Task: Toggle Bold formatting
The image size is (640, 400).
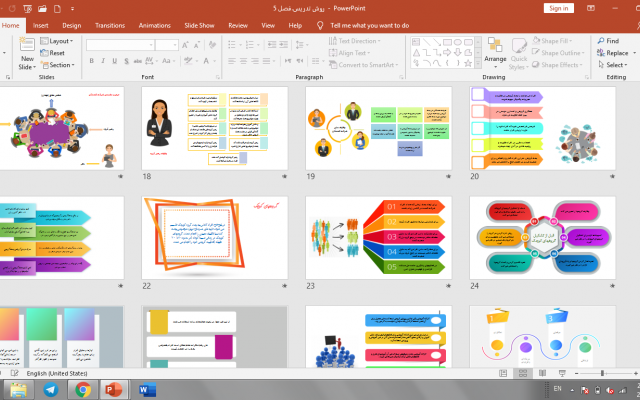Action: click(x=91, y=61)
